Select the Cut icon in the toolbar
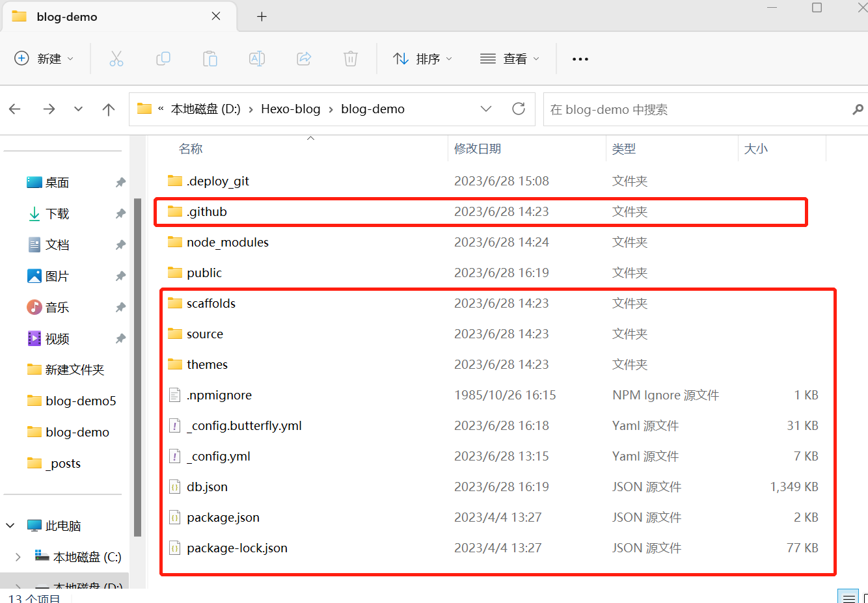This screenshot has height=603, width=868. click(x=116, y=59)
